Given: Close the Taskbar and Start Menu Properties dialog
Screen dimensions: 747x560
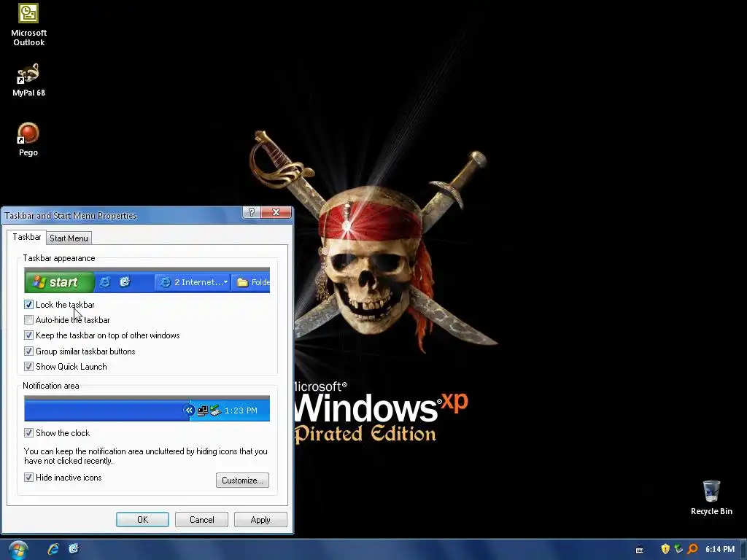Looking at the screenshot, I should [276, 212].
